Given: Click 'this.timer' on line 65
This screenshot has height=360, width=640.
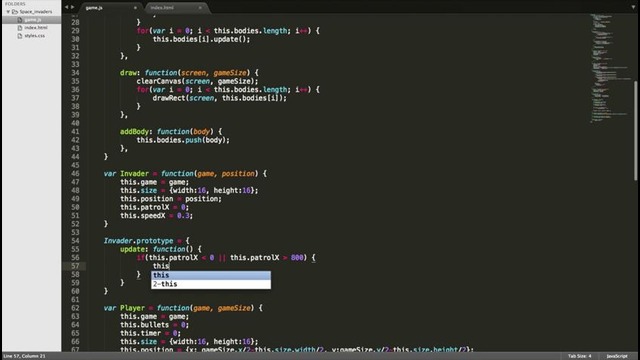Looking at the screenshot, I should click(140, 333).
